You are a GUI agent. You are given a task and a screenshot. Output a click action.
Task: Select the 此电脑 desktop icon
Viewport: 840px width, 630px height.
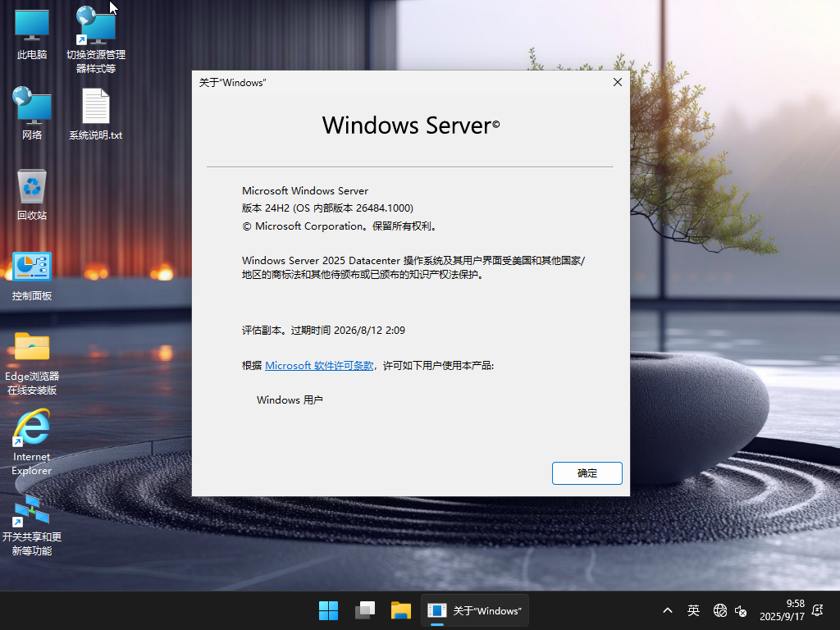click(x=32, y=34)
